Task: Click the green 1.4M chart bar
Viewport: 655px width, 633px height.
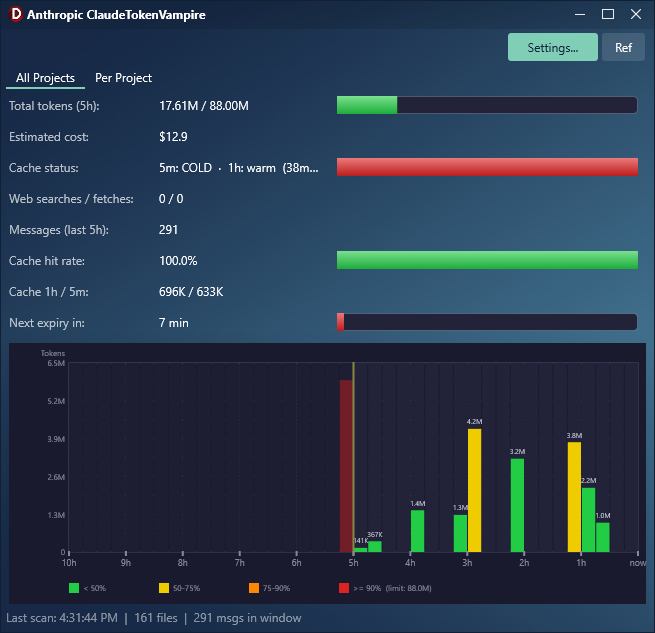Action: (x=417, y=531)
